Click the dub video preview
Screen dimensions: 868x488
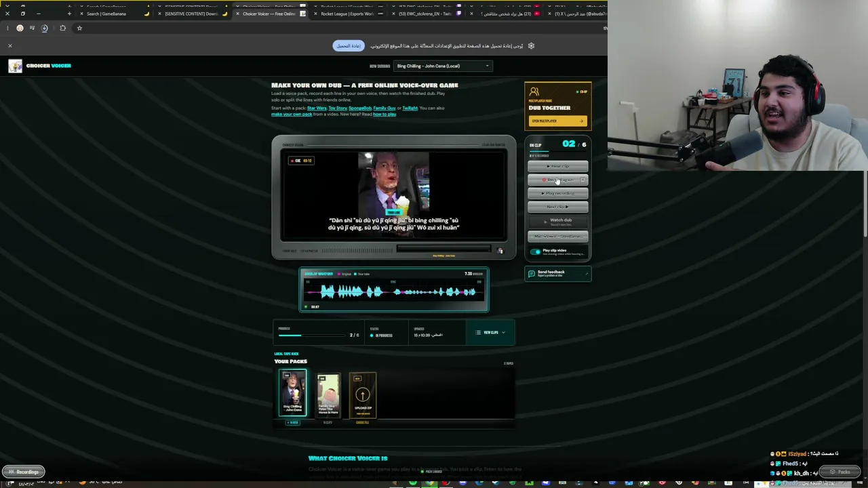[x=394, y=195]
